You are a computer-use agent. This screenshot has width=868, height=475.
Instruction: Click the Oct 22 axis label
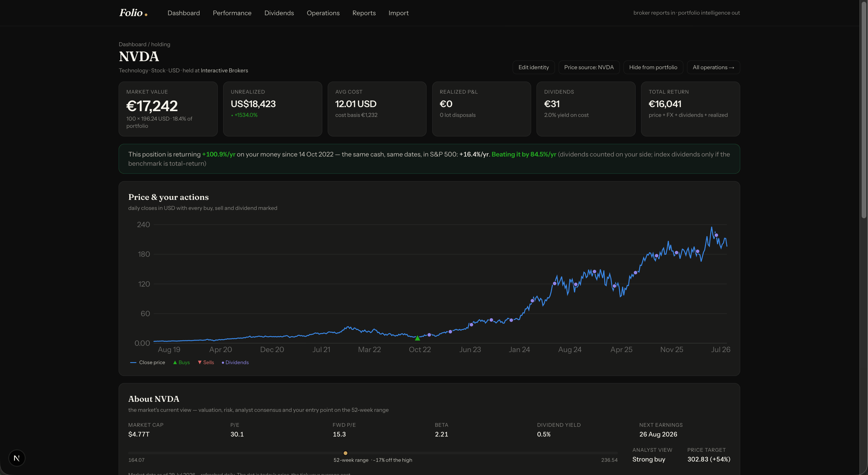420,350
